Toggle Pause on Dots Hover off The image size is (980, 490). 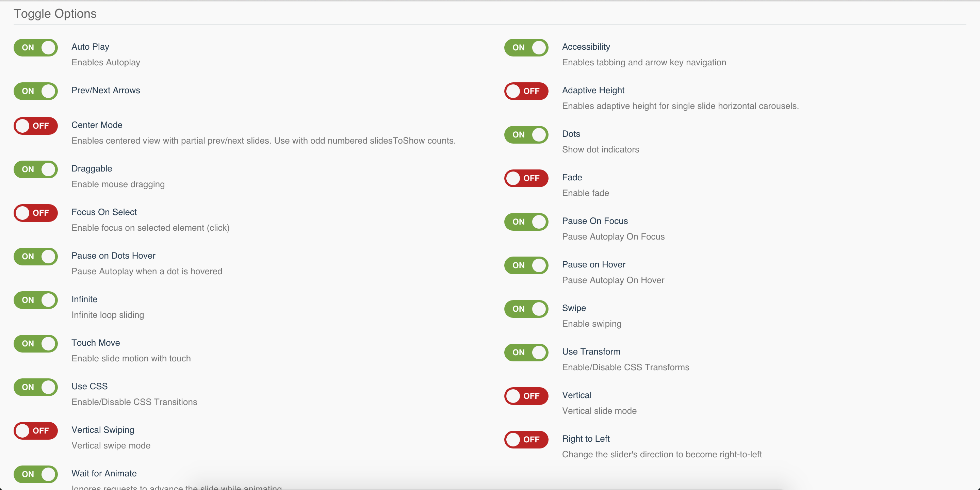tap(35, 257)
